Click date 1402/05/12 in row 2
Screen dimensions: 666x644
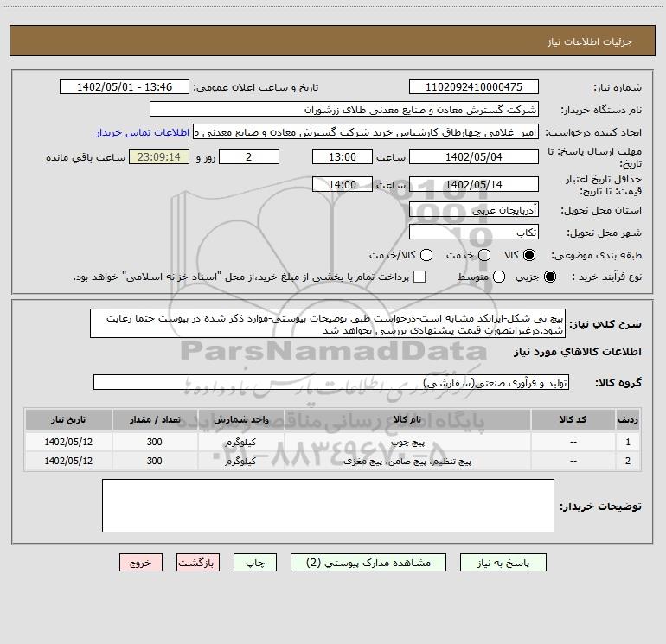click(x=68, y=461)
